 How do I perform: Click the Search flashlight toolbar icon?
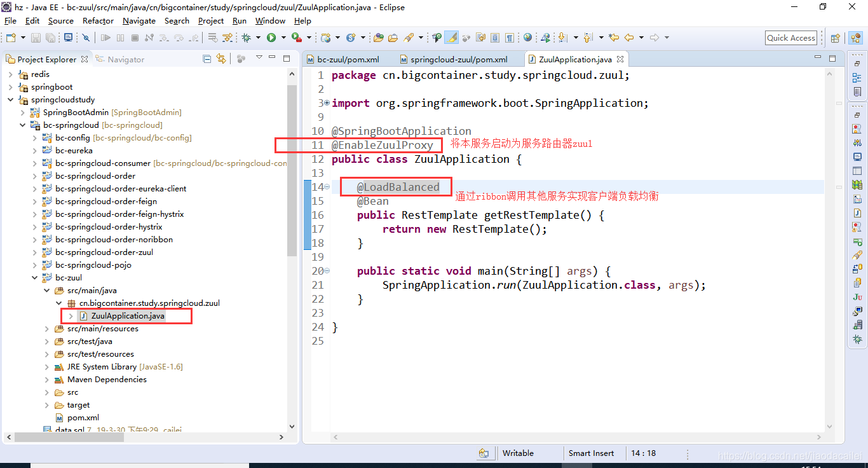pos(408,38)
